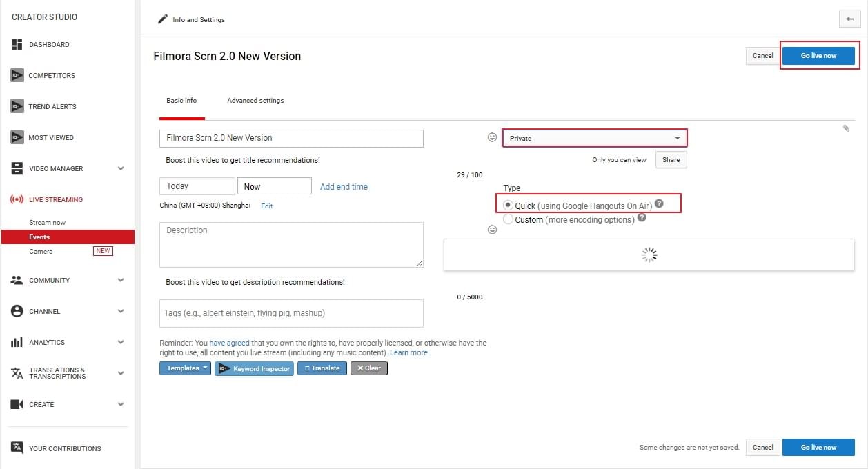Open Camera in sidebar
The image size is (868, 469).
[x=41, y=252]
